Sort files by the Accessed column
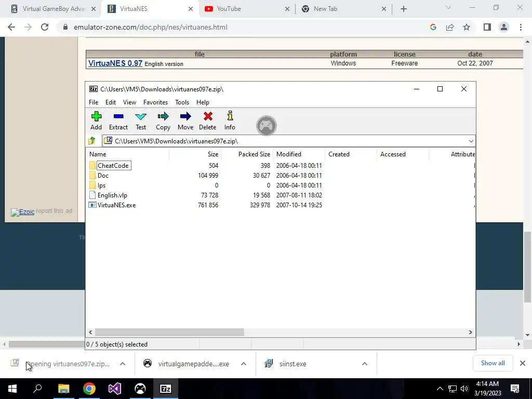532x399 pixels. click(403, 154)
